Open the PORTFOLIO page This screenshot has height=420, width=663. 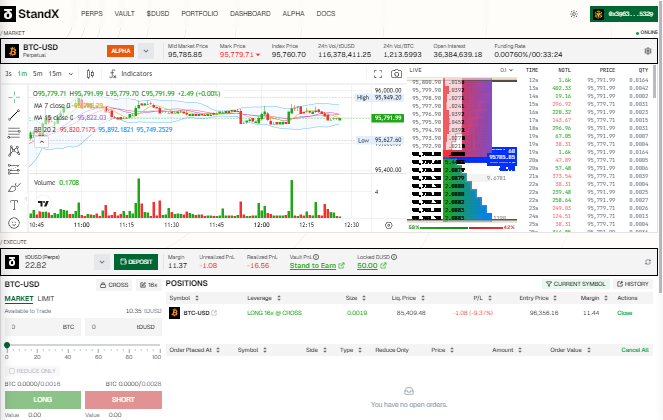pos(200,14)
